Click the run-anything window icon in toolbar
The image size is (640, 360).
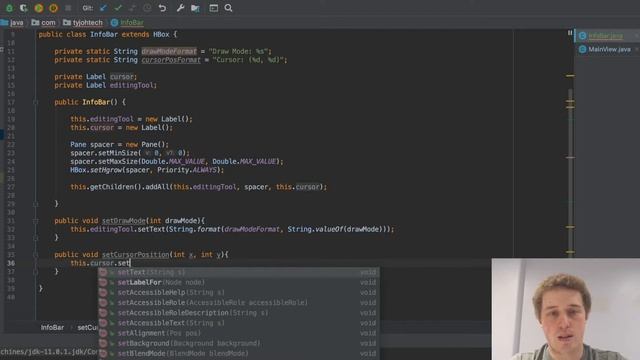[213, 8]
